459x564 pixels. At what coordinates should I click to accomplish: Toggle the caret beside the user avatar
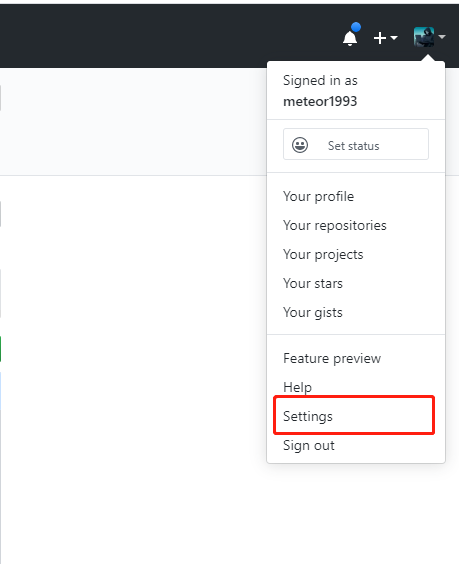pyautogui.click(x=442, y=37)
